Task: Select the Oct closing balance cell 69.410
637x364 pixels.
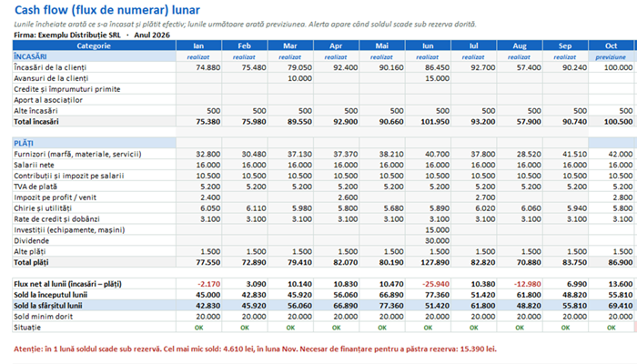Action: tap(612, 306)
